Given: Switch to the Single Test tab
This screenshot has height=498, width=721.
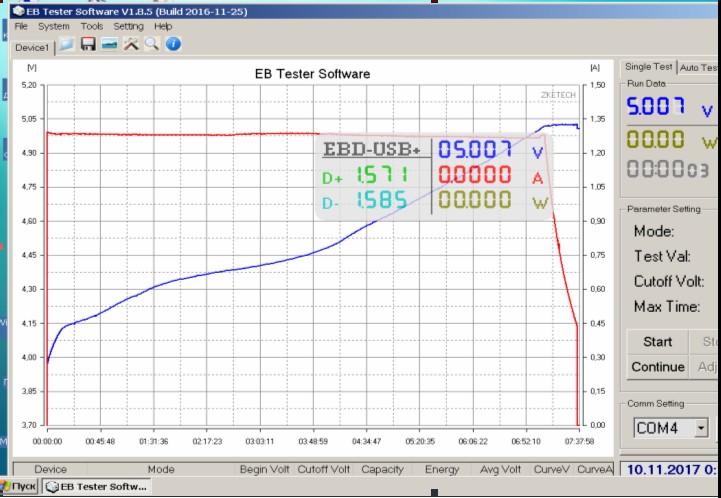Looking at the screenshot, I should [648, 67].
